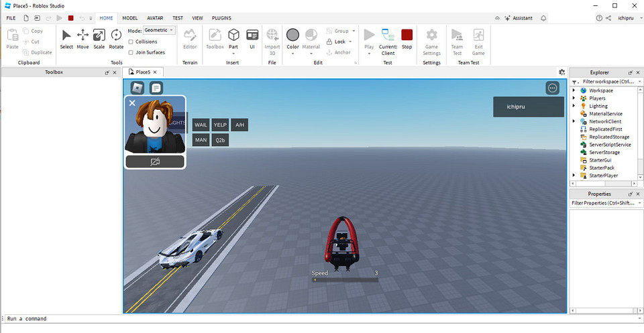Switch to the MODEL ribbon tab
Screen dimensions: 644x333
tap(130, 18)
